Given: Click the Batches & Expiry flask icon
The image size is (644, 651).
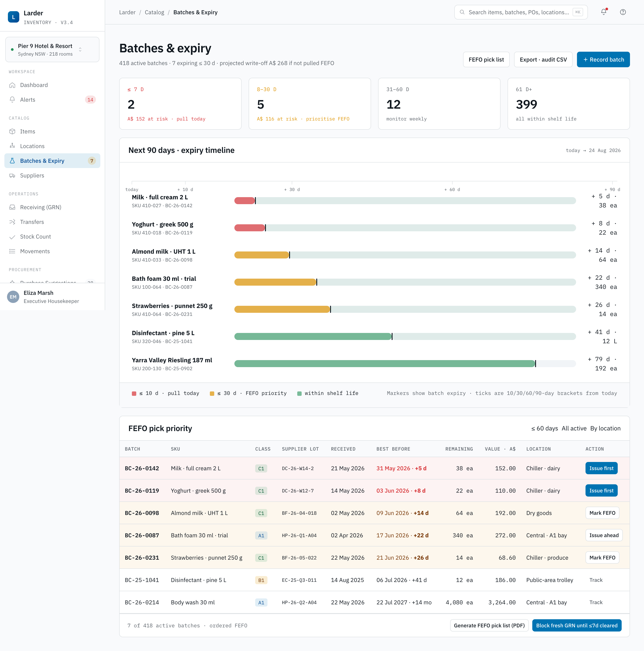Looking at the screenshot, I should (12, 161).
